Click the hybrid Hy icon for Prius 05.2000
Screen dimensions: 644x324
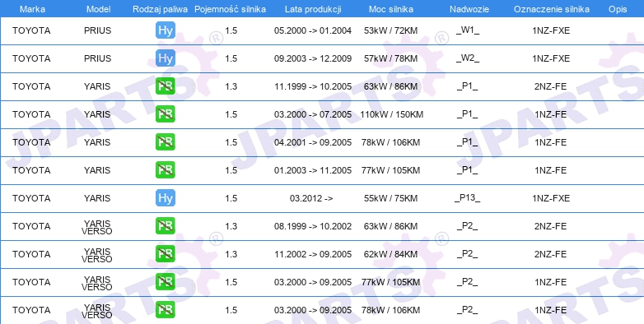pyautogui.click(x=166, y=30)
